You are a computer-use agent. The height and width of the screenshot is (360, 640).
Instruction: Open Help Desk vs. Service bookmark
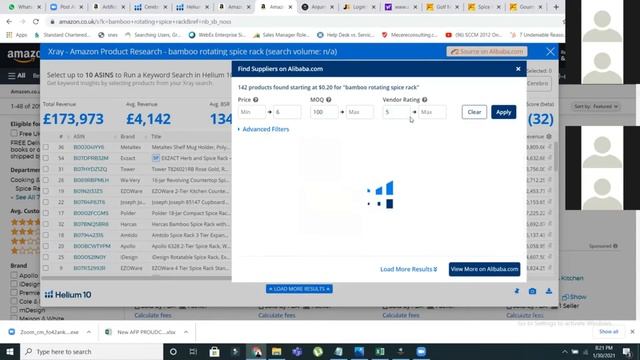pos(345,35)
